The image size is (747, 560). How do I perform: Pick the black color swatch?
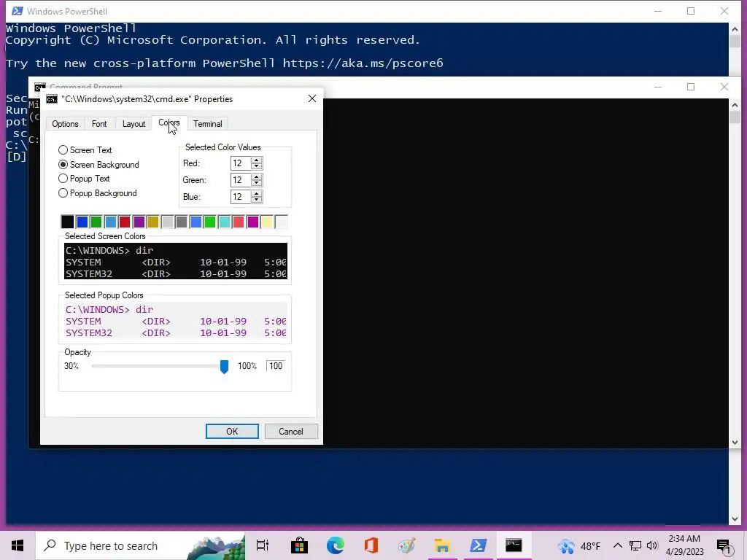(x=67, y=222)
